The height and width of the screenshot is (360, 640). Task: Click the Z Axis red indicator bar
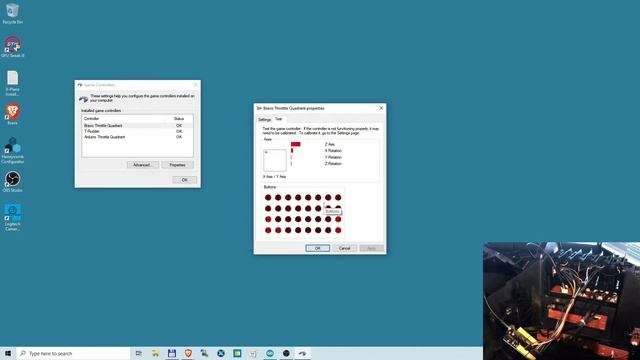coord(296,144)
